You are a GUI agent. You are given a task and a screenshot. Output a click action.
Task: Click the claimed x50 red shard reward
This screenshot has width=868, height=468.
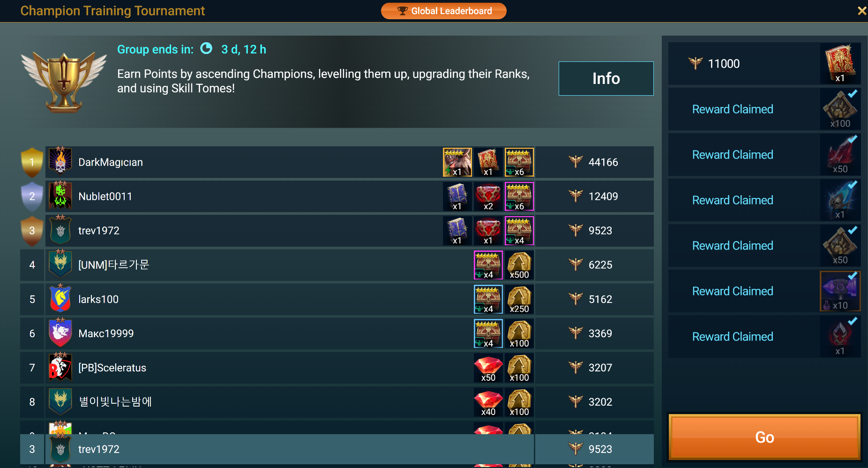[x=840, y=155]
